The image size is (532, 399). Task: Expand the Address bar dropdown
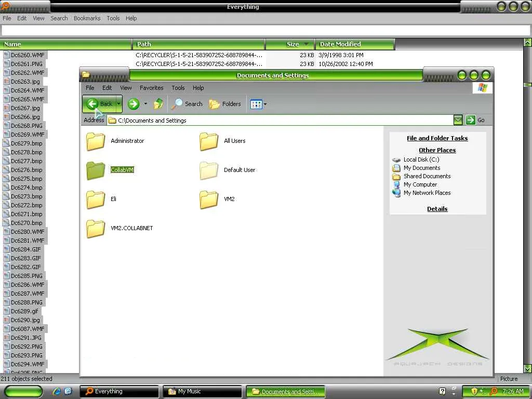point(458,120)
